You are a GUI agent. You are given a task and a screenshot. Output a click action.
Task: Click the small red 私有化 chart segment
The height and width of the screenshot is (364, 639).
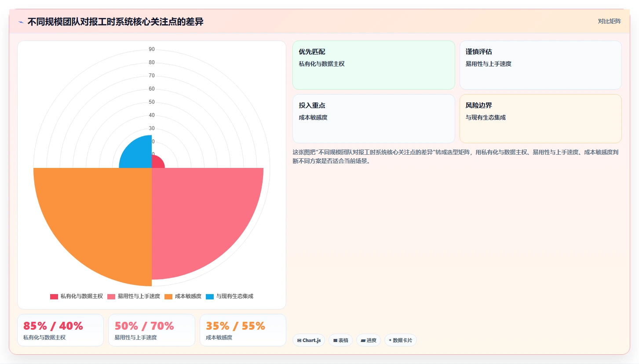(157, 162)
